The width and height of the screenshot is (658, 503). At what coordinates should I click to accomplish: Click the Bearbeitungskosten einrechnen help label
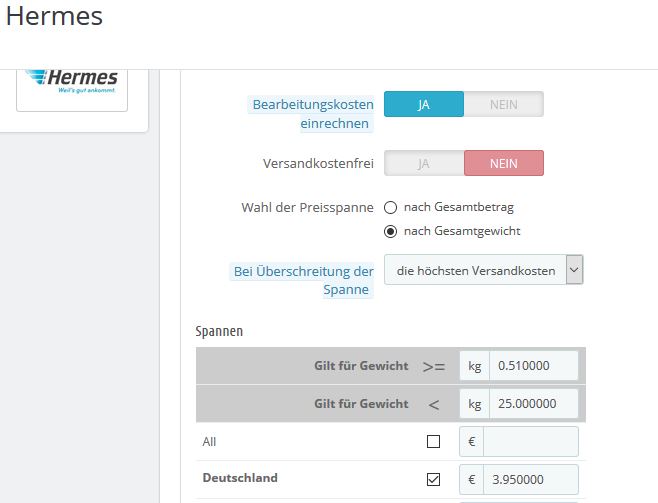(313, 114)
